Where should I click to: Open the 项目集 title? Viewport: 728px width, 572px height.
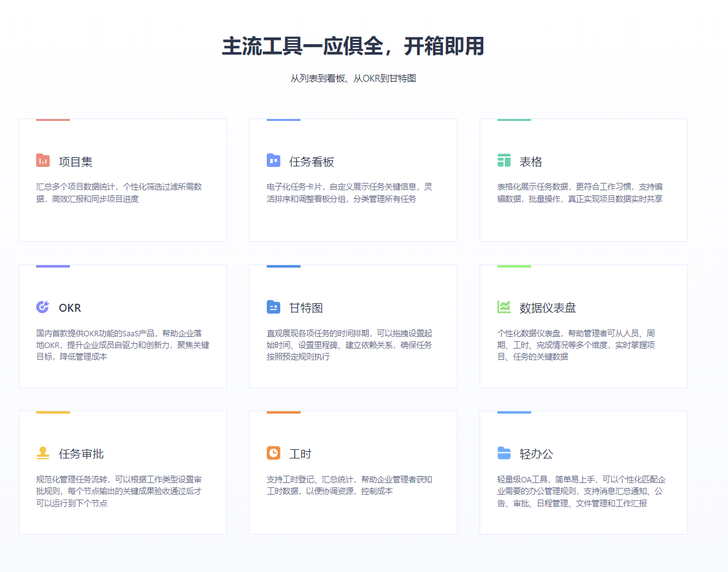pyautogui.click(x=75, y=161)
